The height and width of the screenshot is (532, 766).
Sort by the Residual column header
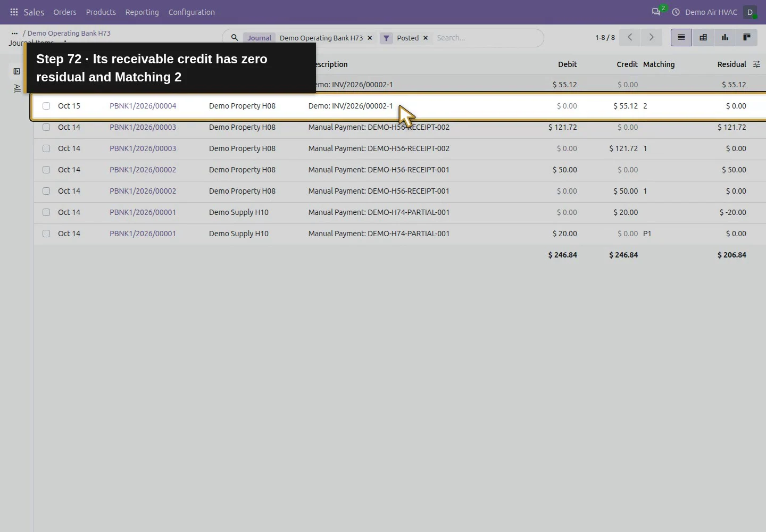click(x=731, y=64)
